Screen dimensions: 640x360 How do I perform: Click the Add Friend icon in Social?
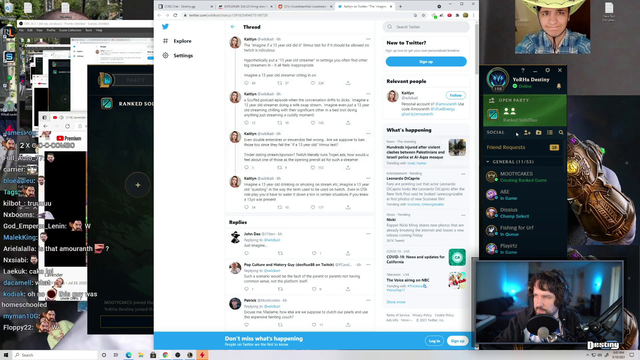coord(527,133)
